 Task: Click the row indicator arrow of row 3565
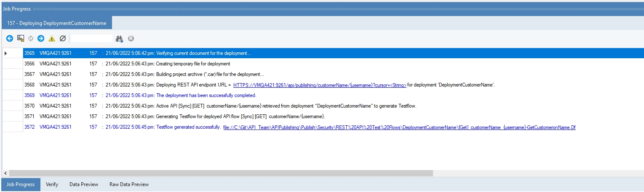6,53
